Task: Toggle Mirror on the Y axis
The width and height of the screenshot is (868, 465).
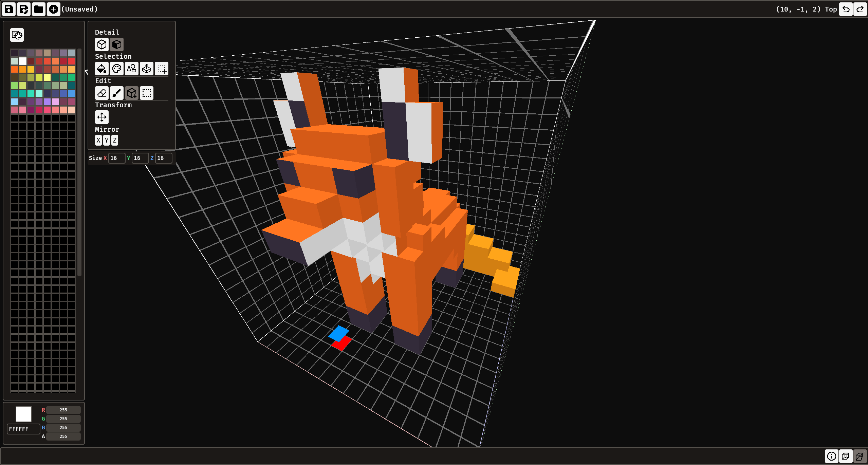Action: (x=107, y=140)
